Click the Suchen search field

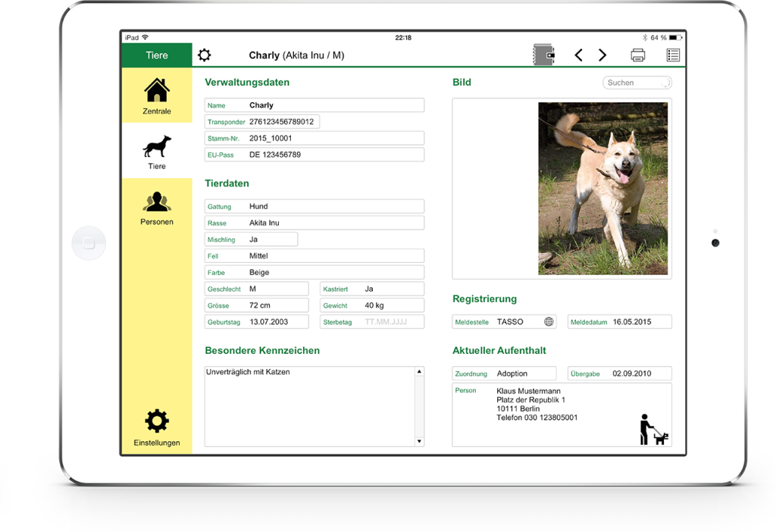point(637,83)
